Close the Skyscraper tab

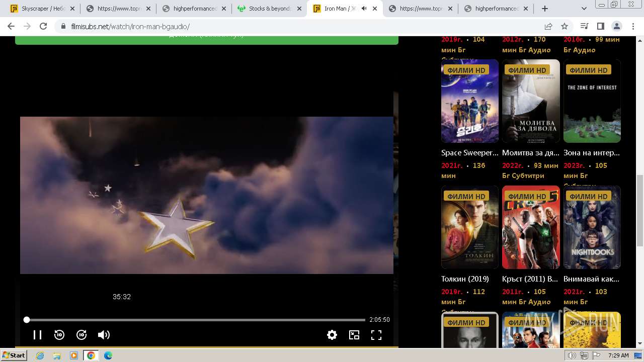pyautogui.click(x=73, y=9)
